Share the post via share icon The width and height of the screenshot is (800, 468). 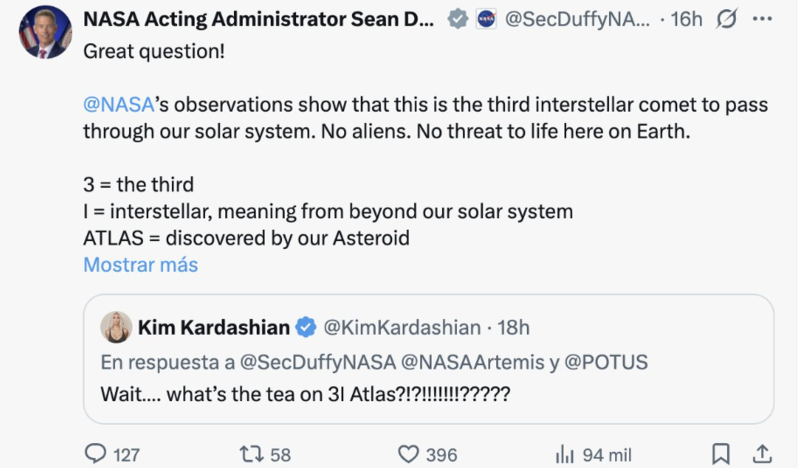760,454
